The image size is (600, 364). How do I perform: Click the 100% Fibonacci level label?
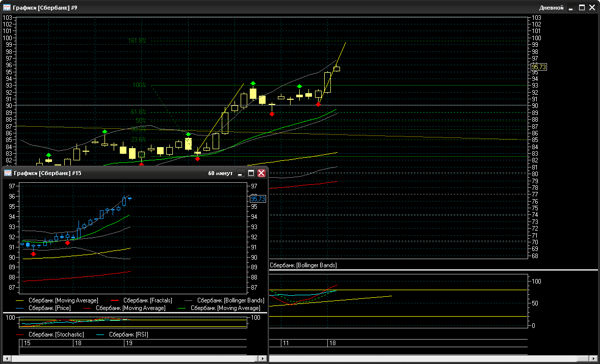click(x=139, y=85)
